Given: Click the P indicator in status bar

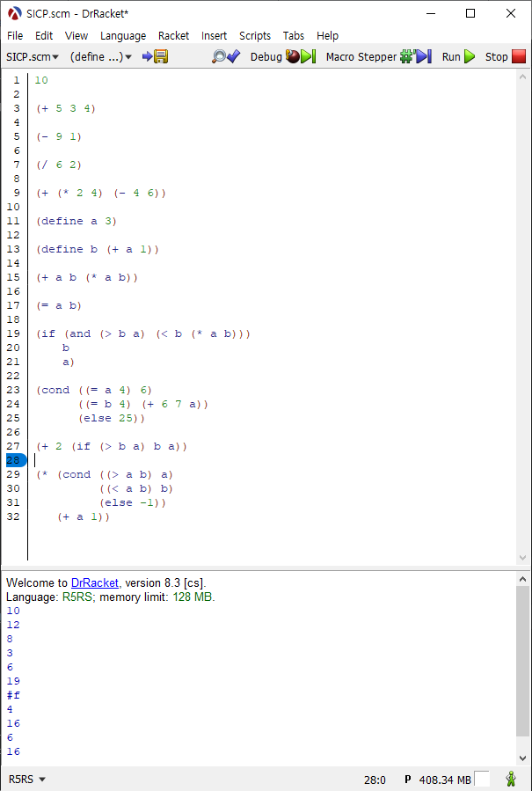Looking at the screenshot, I should click(408, 780).
